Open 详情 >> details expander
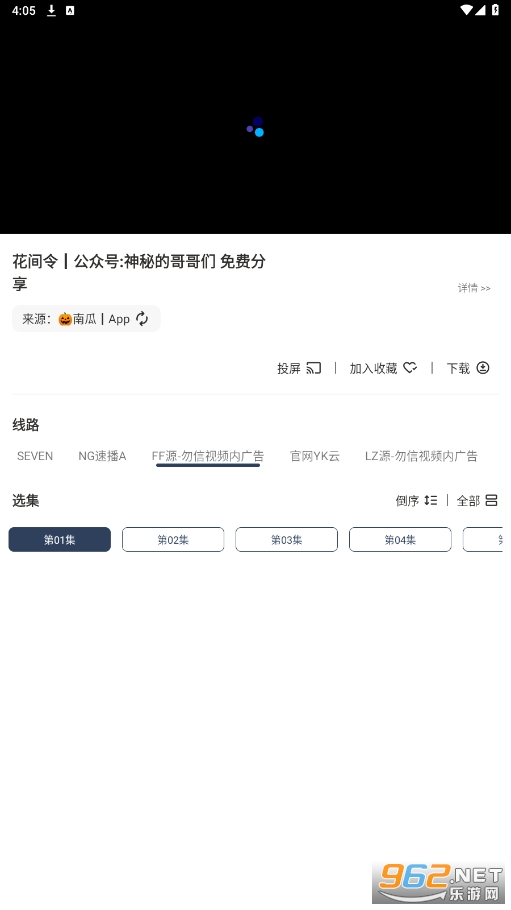This screenshot has height=910, width=511. click(474, 288)
